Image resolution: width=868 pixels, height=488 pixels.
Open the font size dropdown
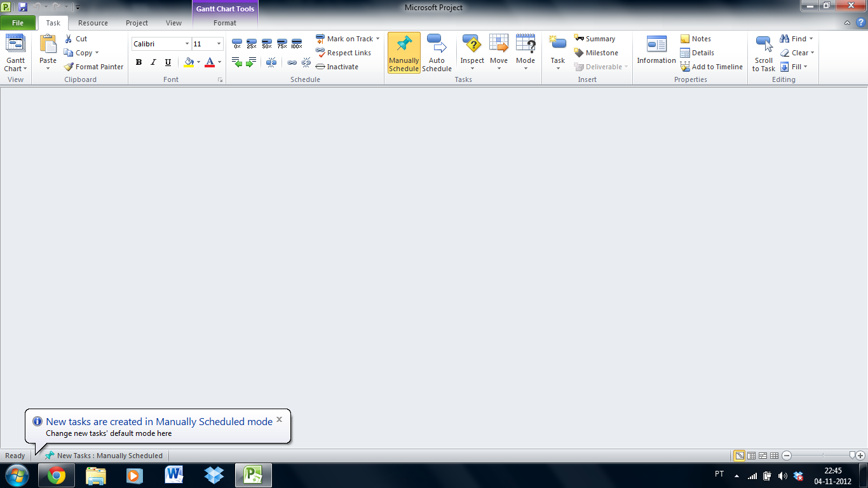[x=219, y=44]
